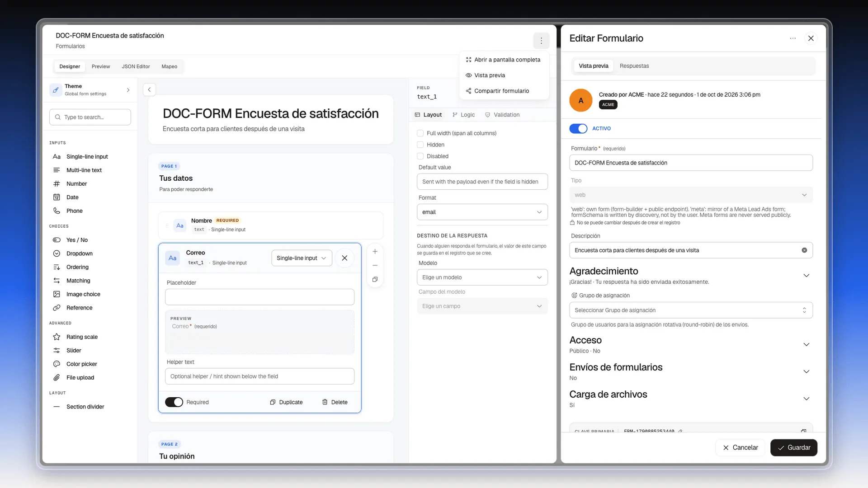Open the Format email dropdown

482,212
